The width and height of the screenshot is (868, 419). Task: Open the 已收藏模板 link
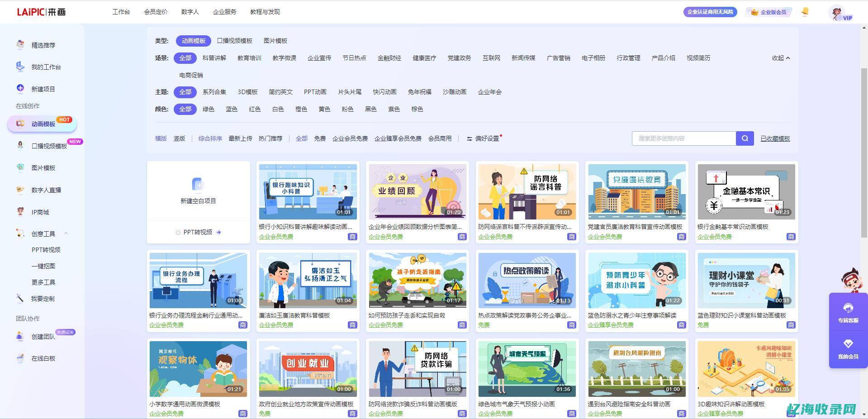pos(775,138)
